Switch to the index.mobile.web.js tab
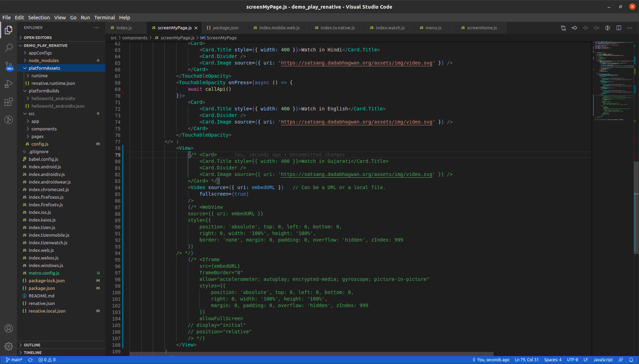 click(279, 28)
